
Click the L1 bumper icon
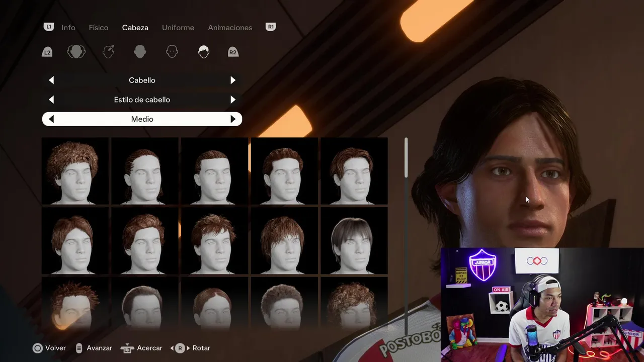point(49,27)
